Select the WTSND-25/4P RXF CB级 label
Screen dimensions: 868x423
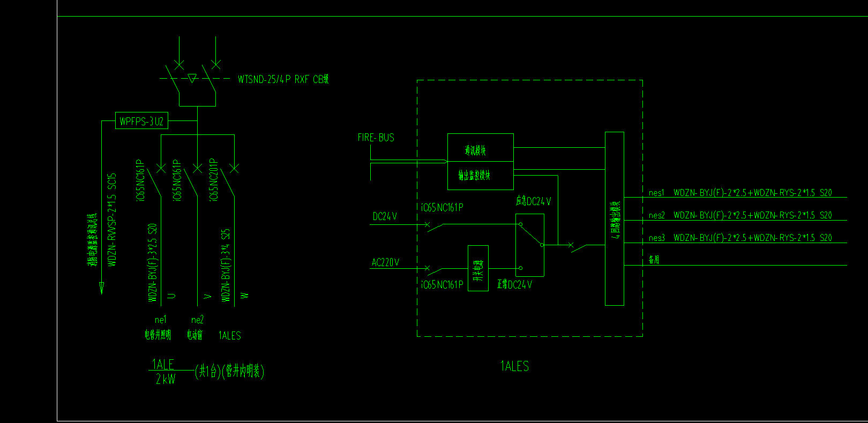283,79
